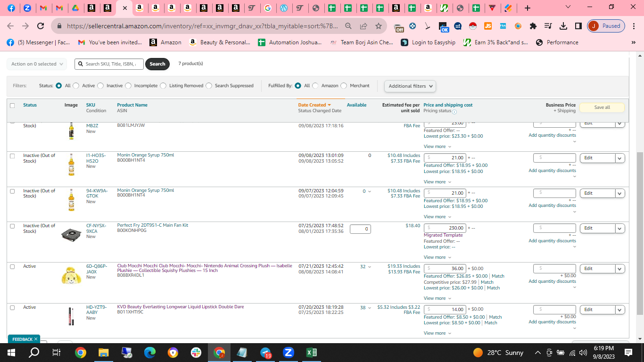The width and height of the screenshot is (644, 362).
Task: Expand 'View more' for Perfect Fry Fan Kit
Action: (438, 257)
